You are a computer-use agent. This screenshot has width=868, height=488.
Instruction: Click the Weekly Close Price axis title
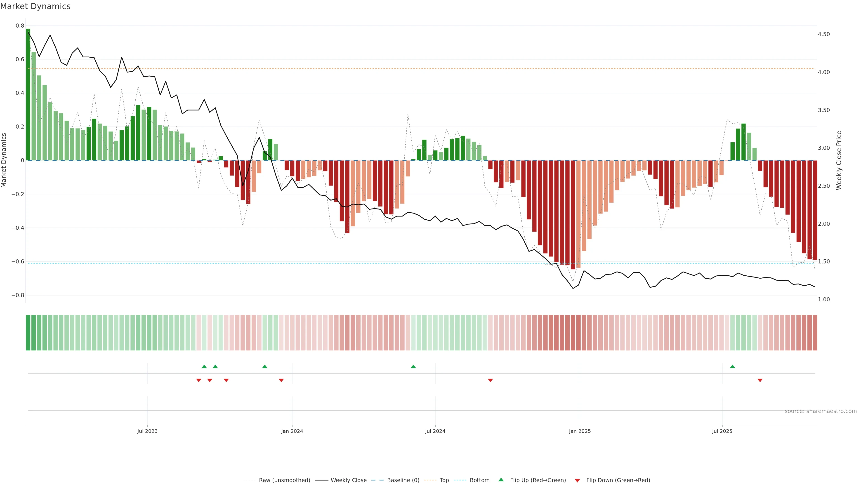tap(839, 160)
